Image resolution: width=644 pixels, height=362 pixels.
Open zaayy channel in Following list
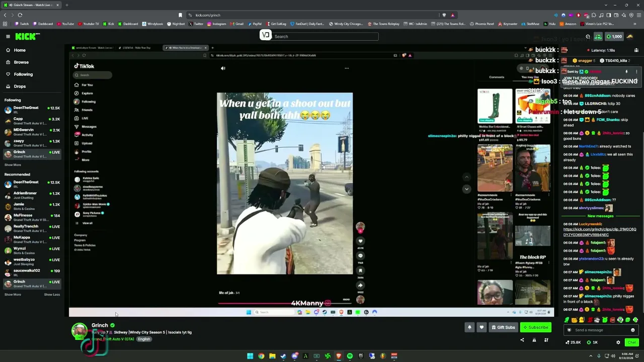(x=32, y=143)
